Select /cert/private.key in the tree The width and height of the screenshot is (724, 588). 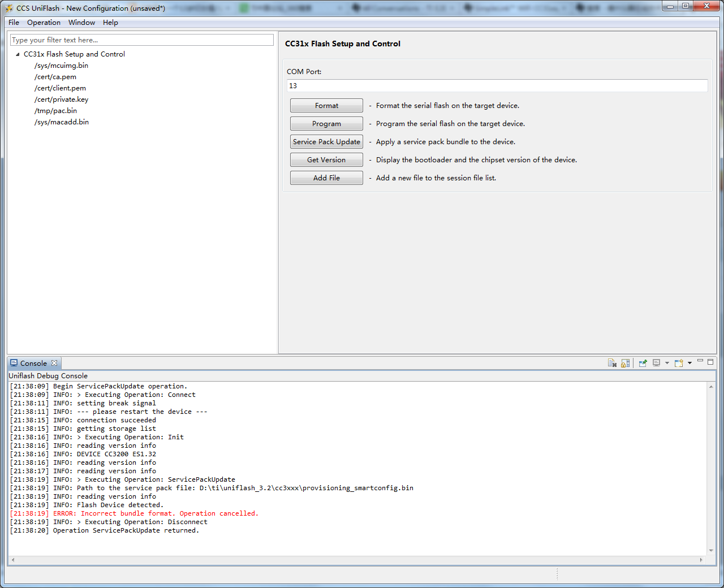[61, 100]
